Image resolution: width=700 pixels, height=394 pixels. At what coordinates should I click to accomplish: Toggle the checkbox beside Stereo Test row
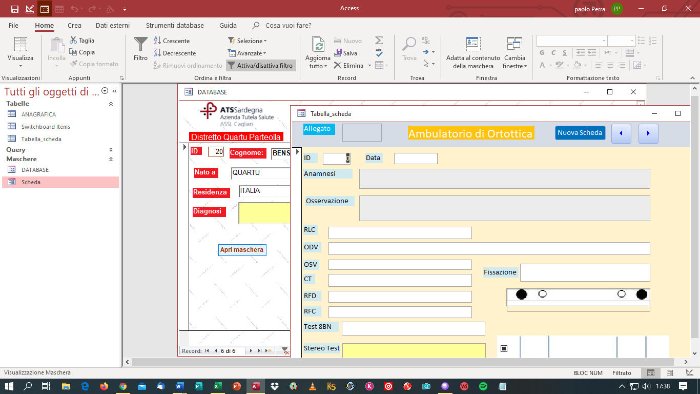504,348
